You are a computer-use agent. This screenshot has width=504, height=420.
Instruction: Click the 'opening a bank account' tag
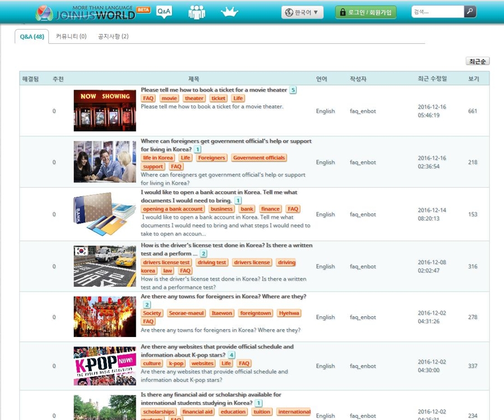click(173, 209)
